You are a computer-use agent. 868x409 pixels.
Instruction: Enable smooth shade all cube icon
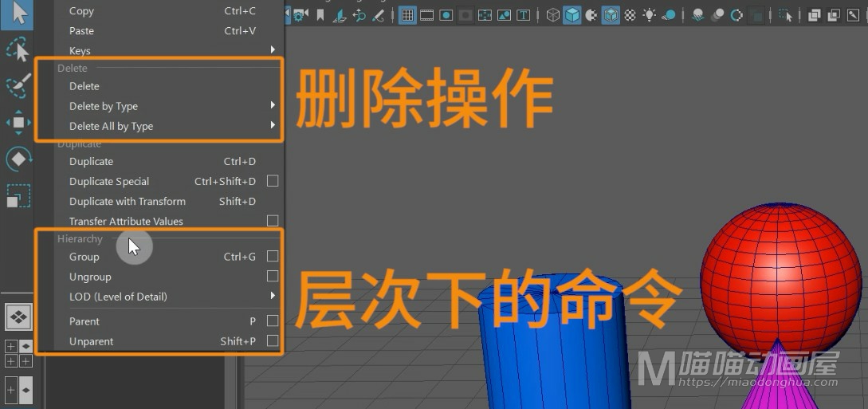click(571, 15)
